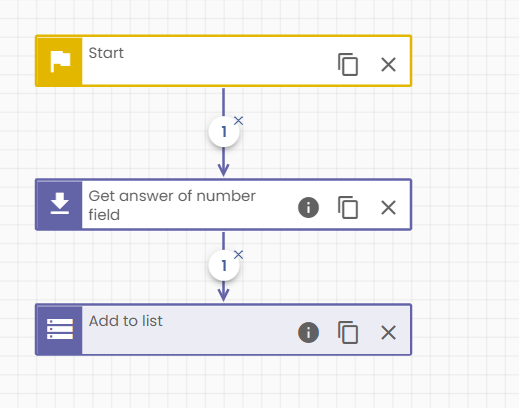Duplicate the Add to list node

(348, 332)
